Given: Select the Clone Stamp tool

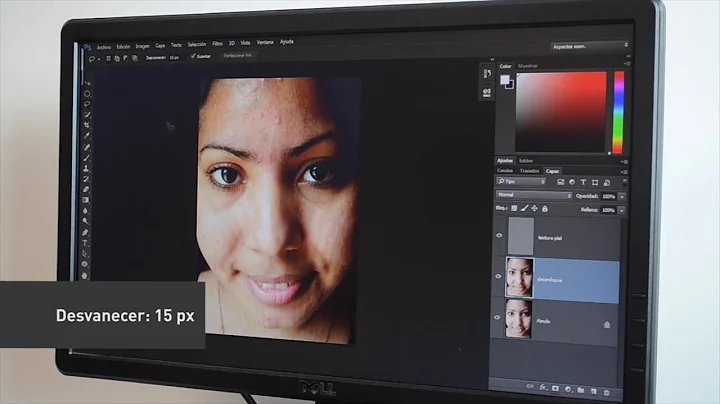Looking at the screenshot, I should (x=86, y=168).
